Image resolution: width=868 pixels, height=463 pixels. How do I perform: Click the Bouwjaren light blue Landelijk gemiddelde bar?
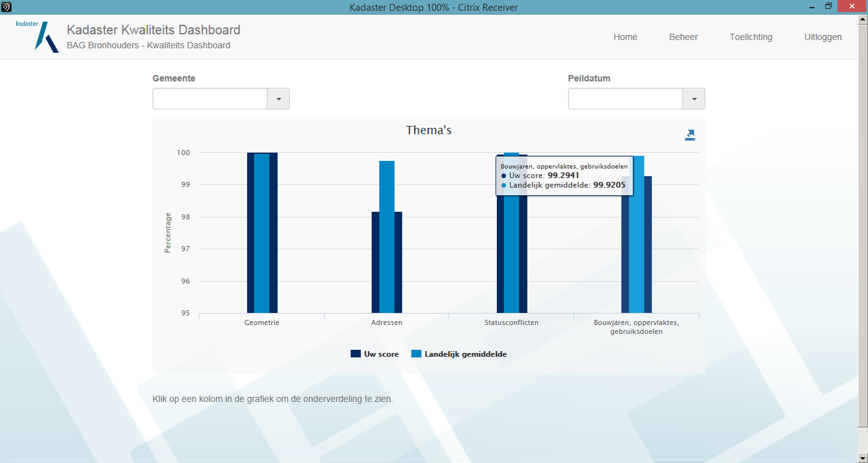point(637,234)
